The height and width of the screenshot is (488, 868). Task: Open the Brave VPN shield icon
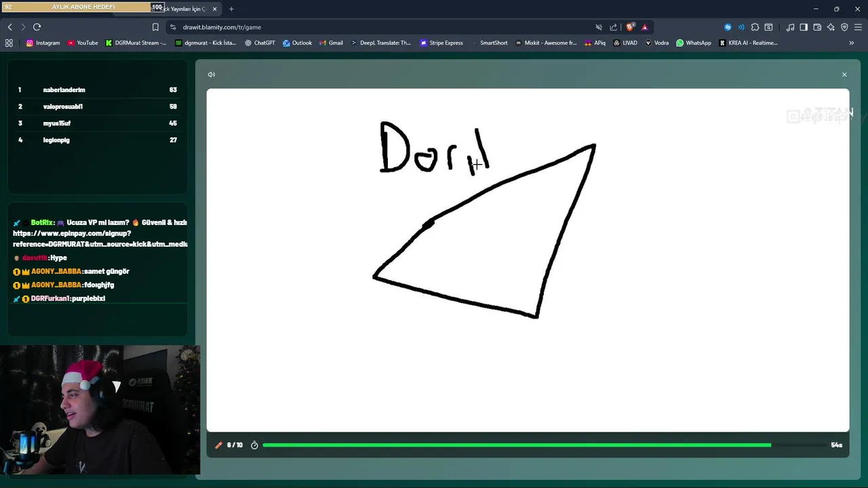point(844,27)
